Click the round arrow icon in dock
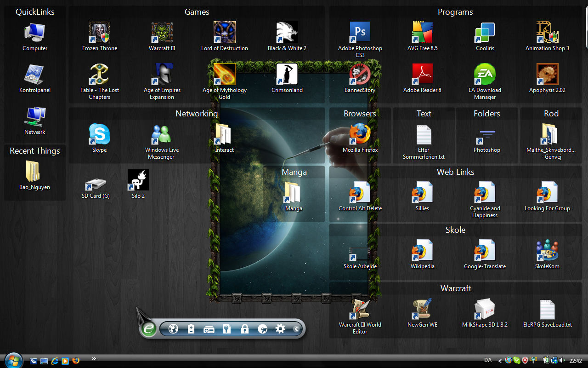This screenshot has height=368, width=588. coord(263,329)
